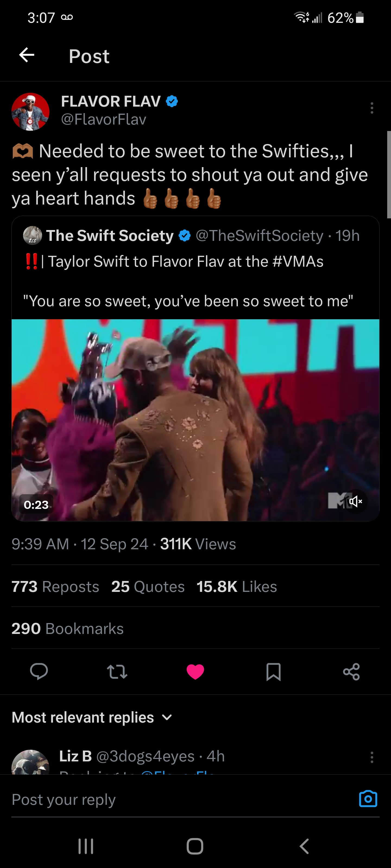Open the three-dot menu on Liz B's reply
The height and width of the screenshot is (868, 391).
[x=372, y=757]
